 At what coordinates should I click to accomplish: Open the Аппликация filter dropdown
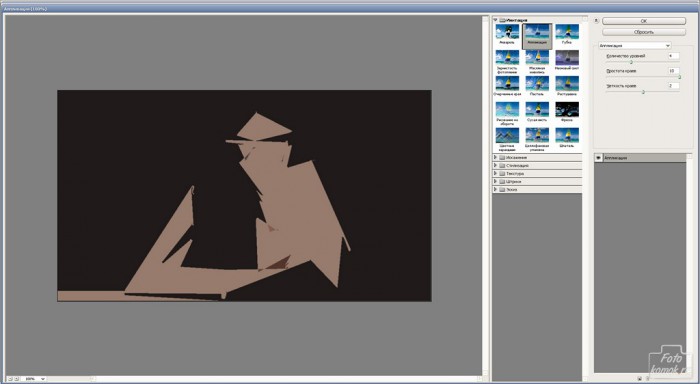click(634, 46)
